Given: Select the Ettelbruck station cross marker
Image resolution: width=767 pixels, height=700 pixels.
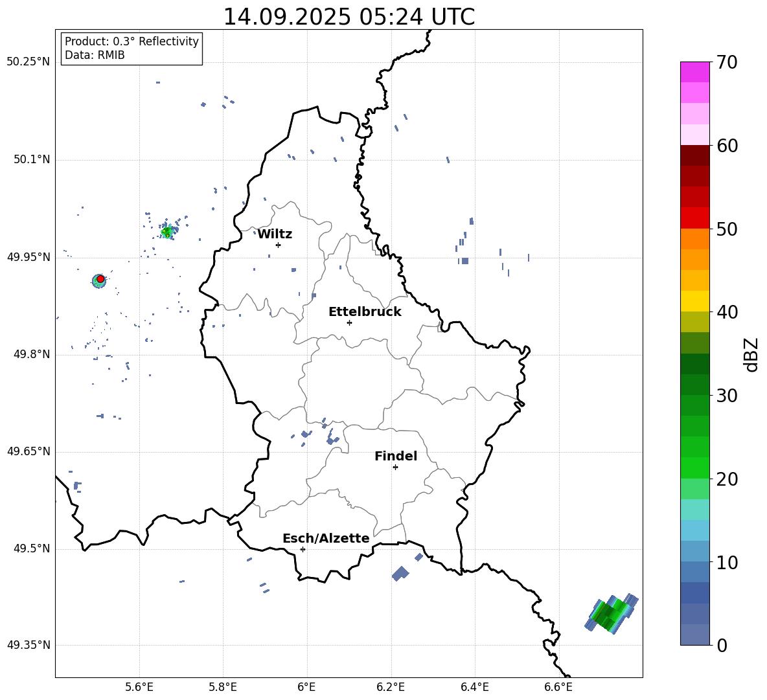Looking at the screenshot, I should (349, 322).
